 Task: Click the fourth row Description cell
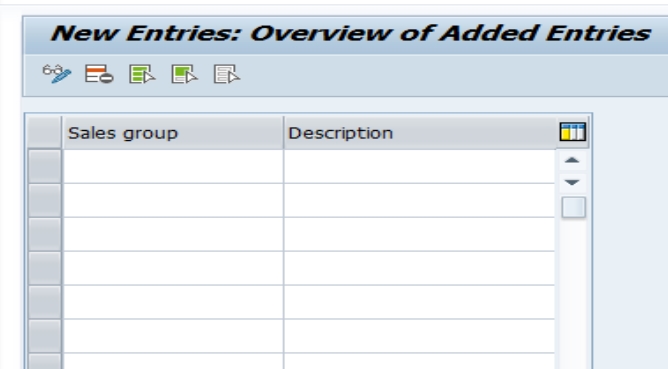click(420, 268)
